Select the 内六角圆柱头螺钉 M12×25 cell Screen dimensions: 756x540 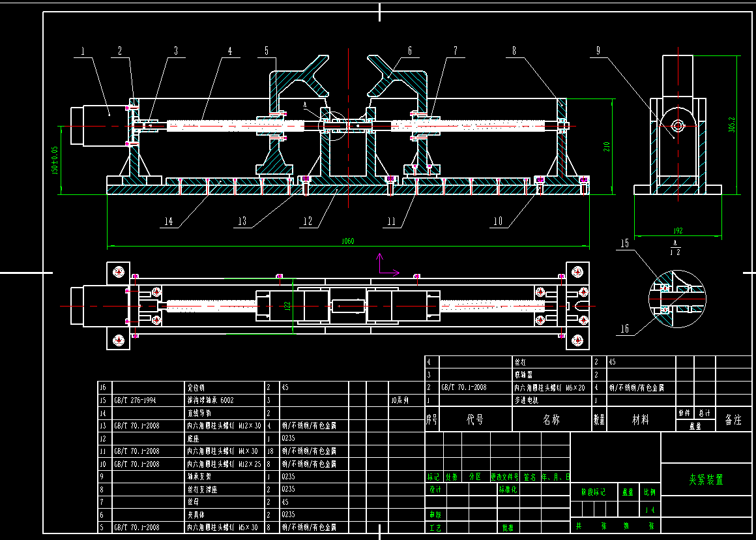tap(225, 464)
